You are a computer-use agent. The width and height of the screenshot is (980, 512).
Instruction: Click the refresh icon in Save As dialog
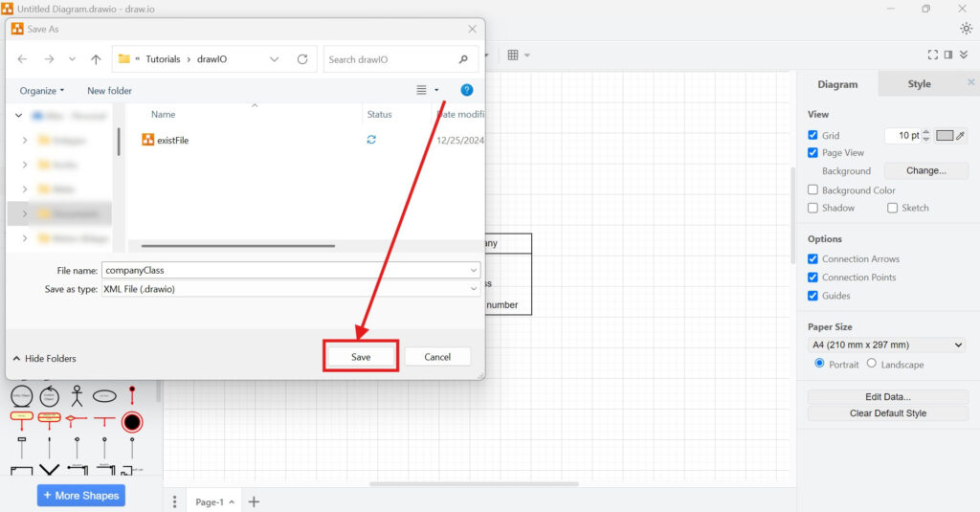coord(302,59)
